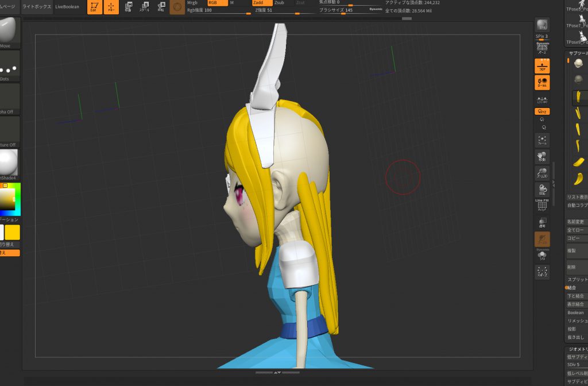Select the Draw mode button

111,7
